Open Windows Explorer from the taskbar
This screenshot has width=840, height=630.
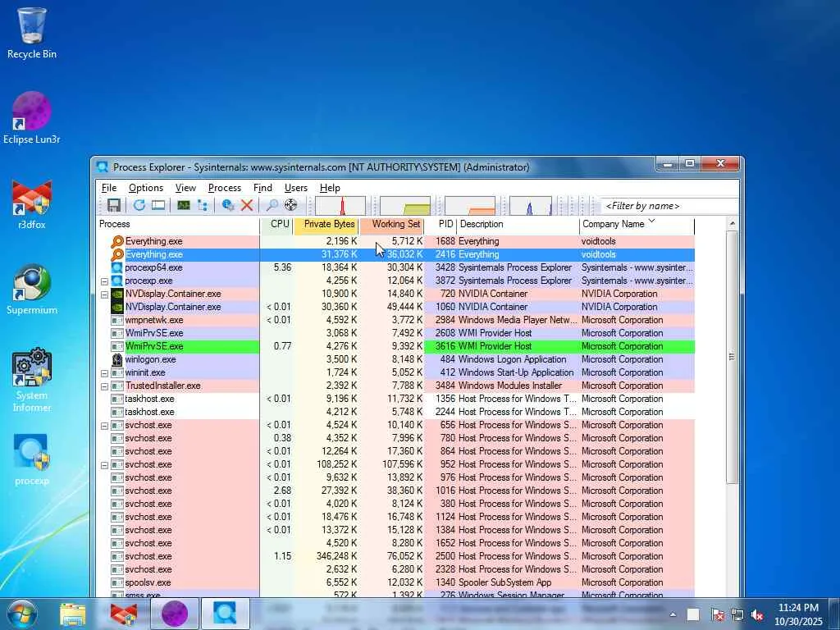[x=73, y=614]
